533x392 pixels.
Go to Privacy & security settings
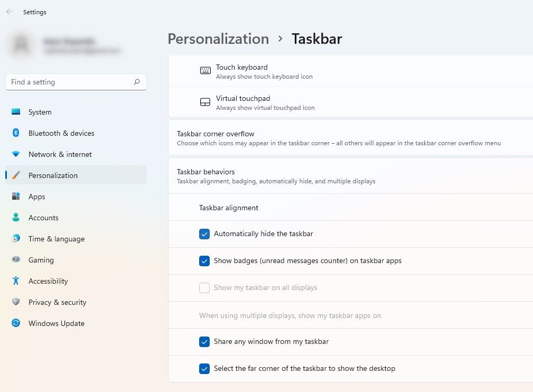(x=57, y=302)
